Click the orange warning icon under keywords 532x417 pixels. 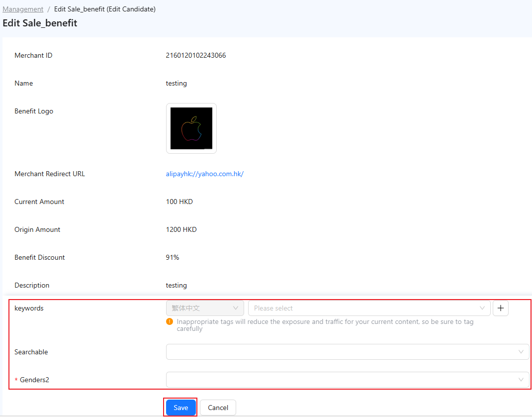coord(170,322)
